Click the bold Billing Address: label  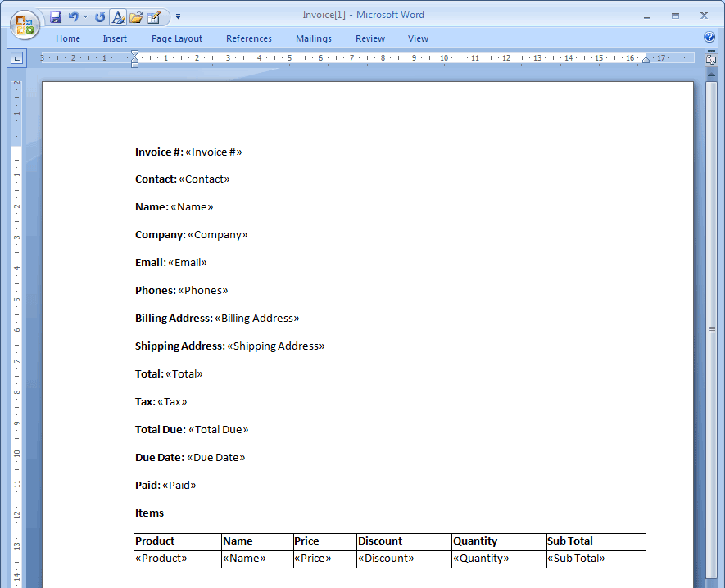click(174, 319)
